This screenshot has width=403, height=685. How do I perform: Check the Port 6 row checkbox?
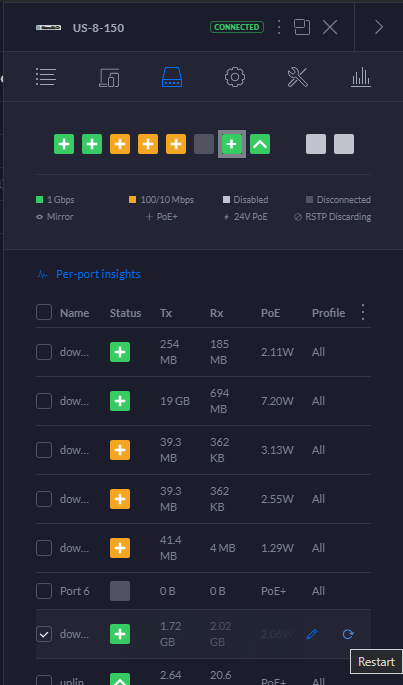(44, 591)
